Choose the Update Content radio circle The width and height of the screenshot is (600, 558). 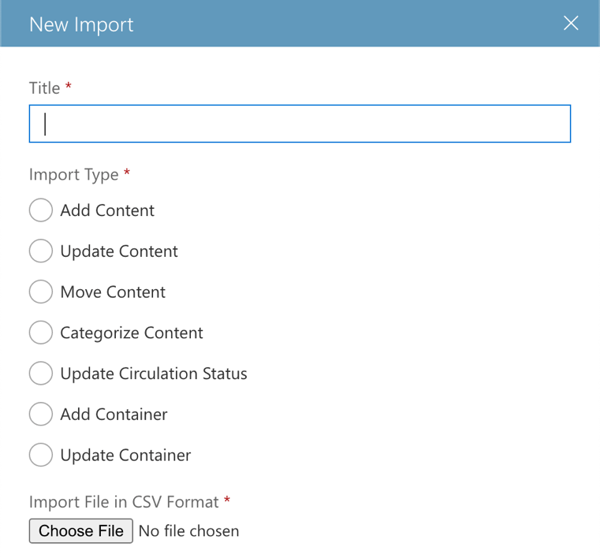41,251
